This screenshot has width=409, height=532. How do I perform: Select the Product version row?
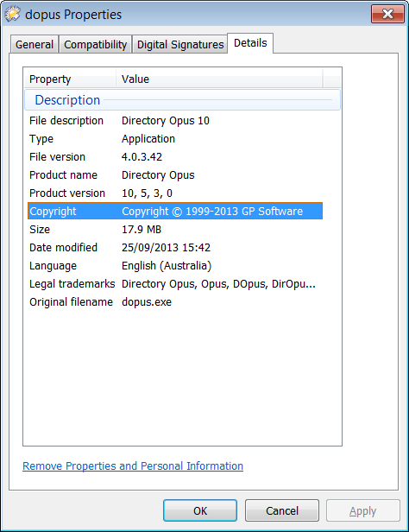pyautogui.click(x=175, y=193)
